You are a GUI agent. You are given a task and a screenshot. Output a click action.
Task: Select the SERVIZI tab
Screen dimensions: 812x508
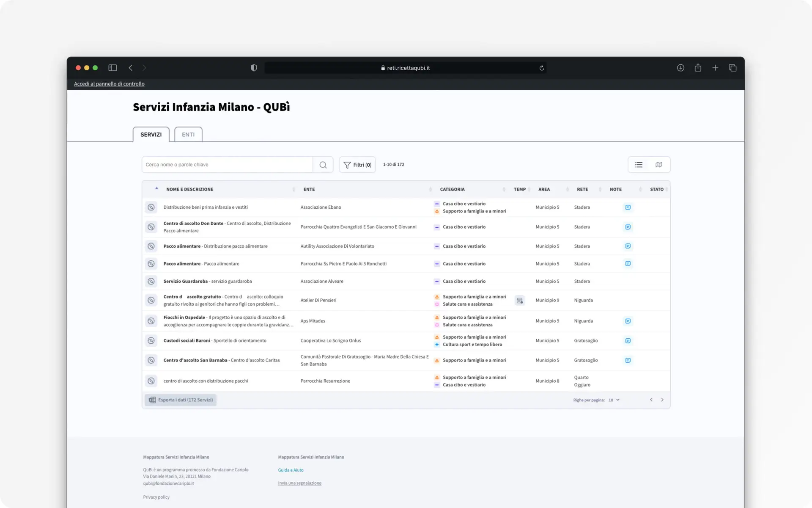click(x=151, y=135)
